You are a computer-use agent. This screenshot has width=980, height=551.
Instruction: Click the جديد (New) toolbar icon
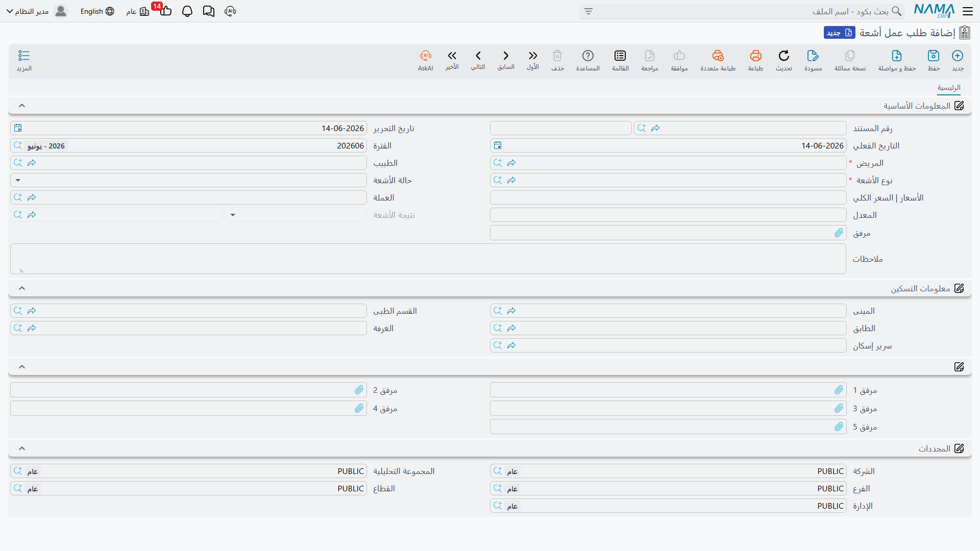958,56
